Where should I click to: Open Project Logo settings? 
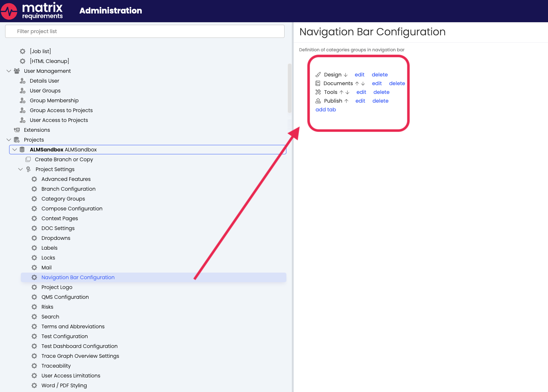[x=57, y=287]
